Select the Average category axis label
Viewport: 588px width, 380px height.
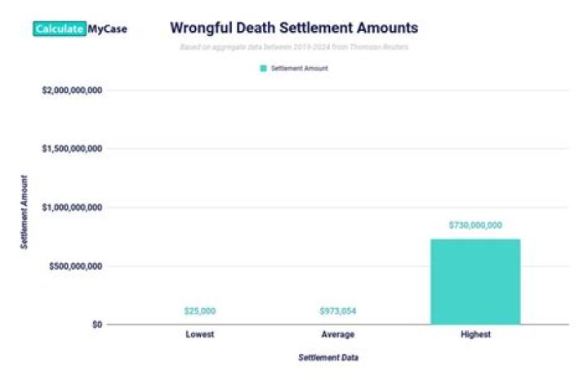click(337, 335)
